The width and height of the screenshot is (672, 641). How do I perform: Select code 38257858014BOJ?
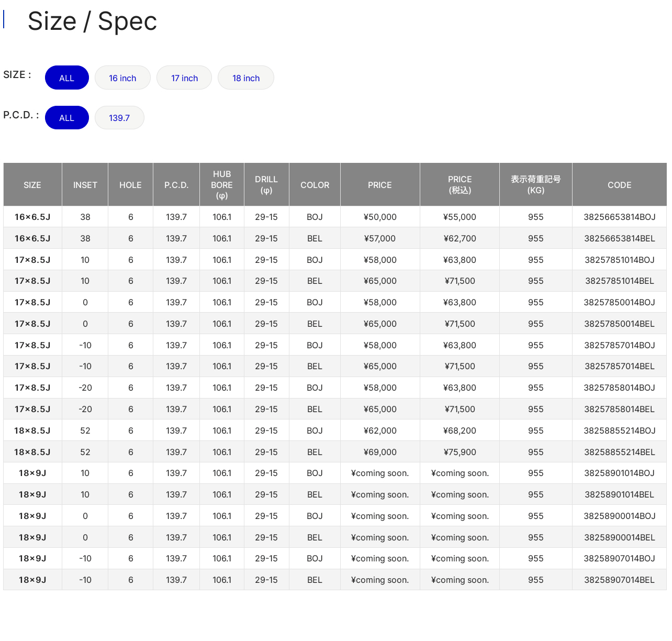coord(620,388)
